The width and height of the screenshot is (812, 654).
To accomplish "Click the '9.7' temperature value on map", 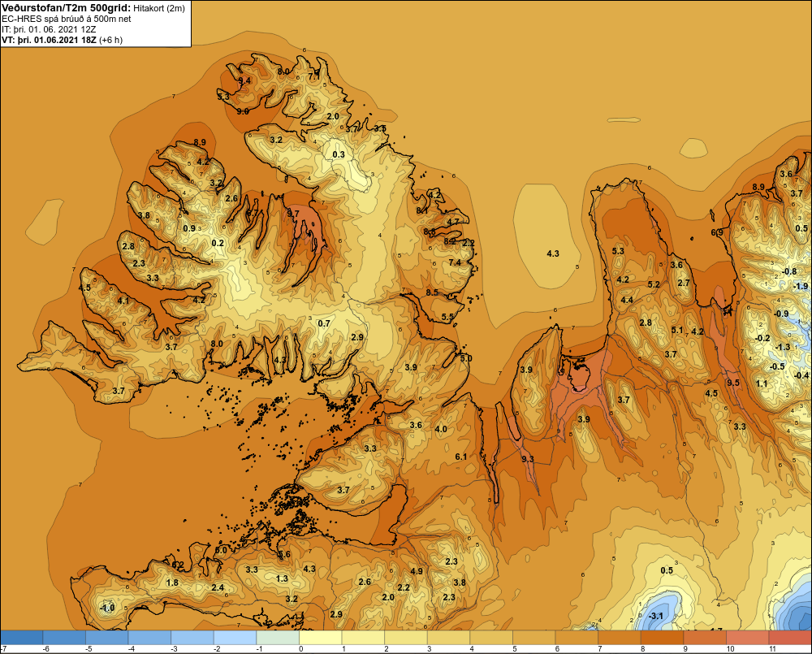I will 293,213.
